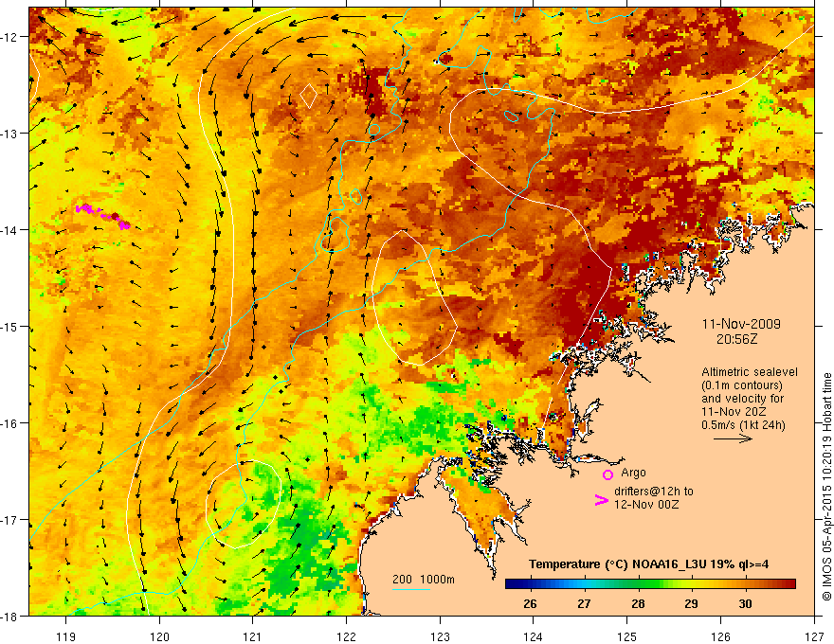The width and height of the screenshot is (834, 644).
Task: Click the '12-Nov 00Z' text
Action: coord(646,505)
